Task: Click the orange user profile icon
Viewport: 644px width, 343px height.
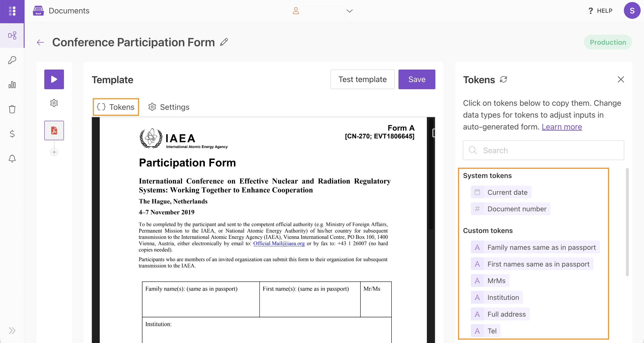Action: [296, 11]
